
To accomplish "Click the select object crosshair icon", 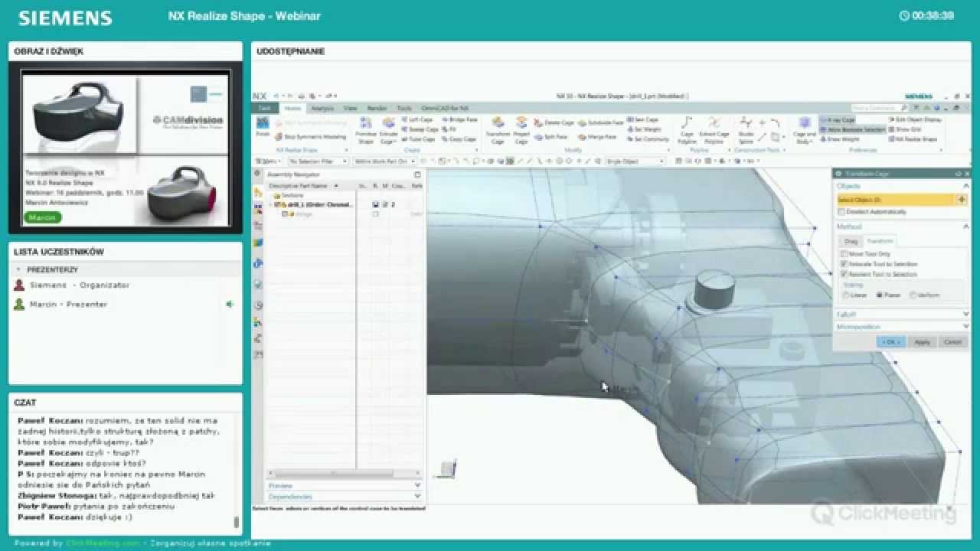I will click(962, 200).
